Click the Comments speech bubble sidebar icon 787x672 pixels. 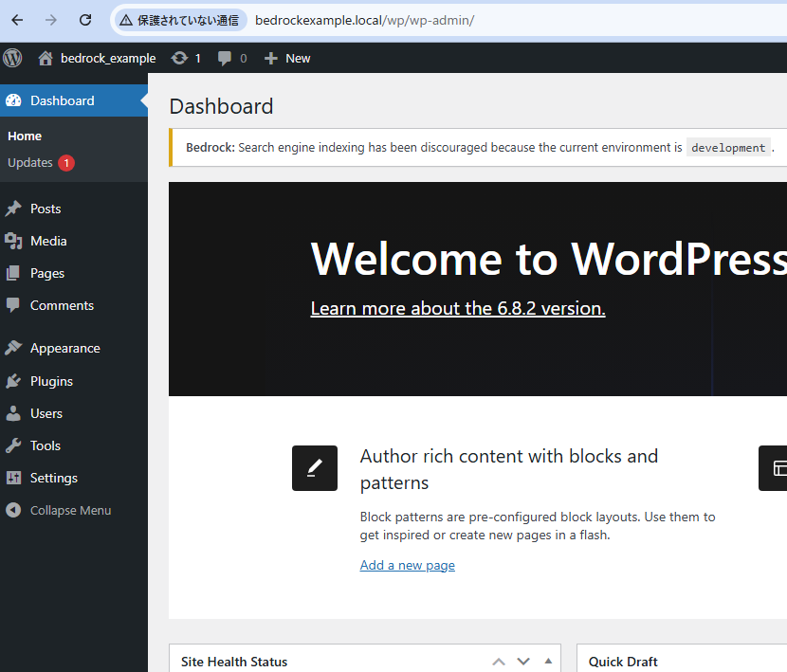[13, 305]
